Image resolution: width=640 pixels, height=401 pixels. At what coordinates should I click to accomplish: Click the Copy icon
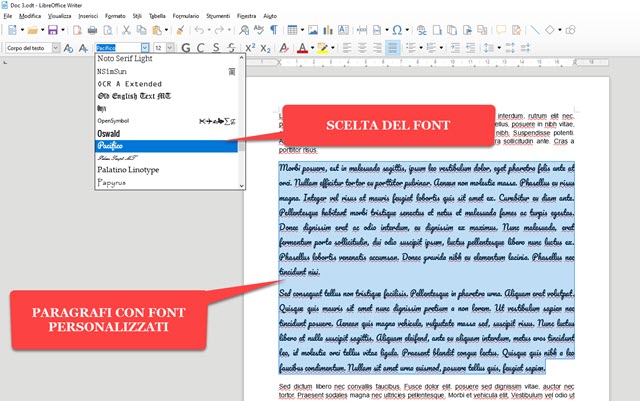[142, 30]
